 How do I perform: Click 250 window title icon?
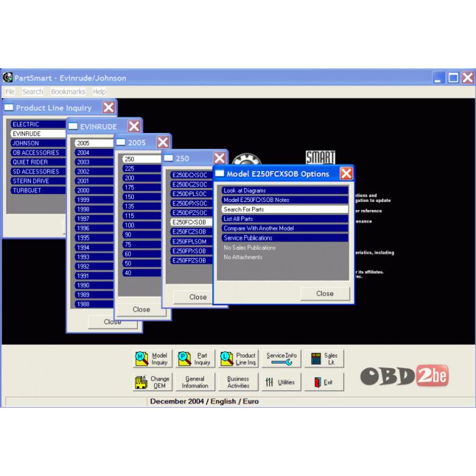pyautogui.click(x=168, y=158)
